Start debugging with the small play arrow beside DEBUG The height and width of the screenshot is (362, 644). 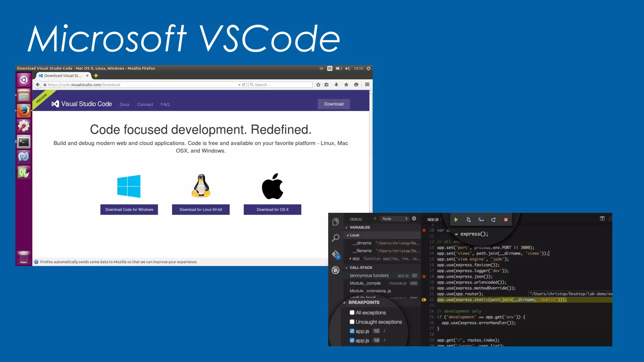click(x=375, y=218)
